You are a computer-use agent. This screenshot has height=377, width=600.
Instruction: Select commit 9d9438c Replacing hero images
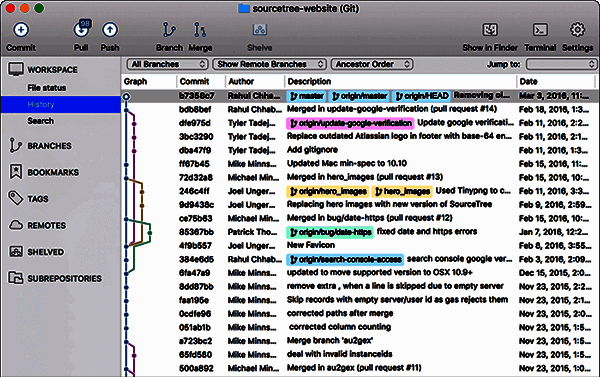point(360,205)
